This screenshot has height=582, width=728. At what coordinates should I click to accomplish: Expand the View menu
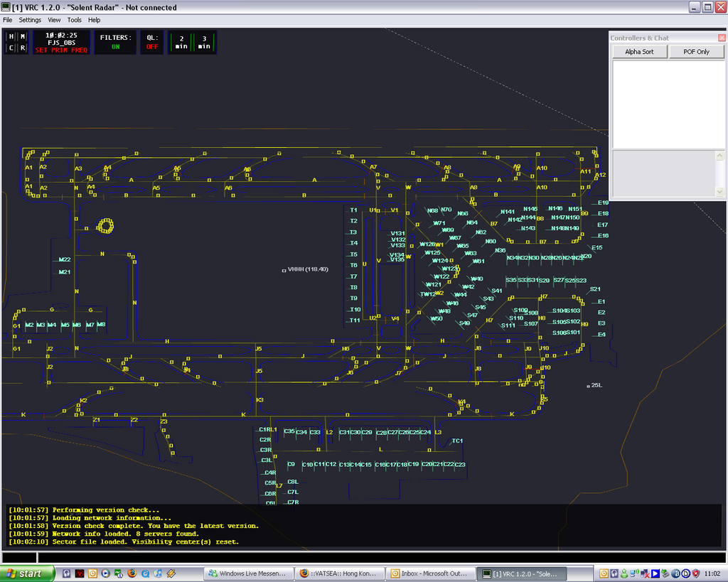(54, 20)
